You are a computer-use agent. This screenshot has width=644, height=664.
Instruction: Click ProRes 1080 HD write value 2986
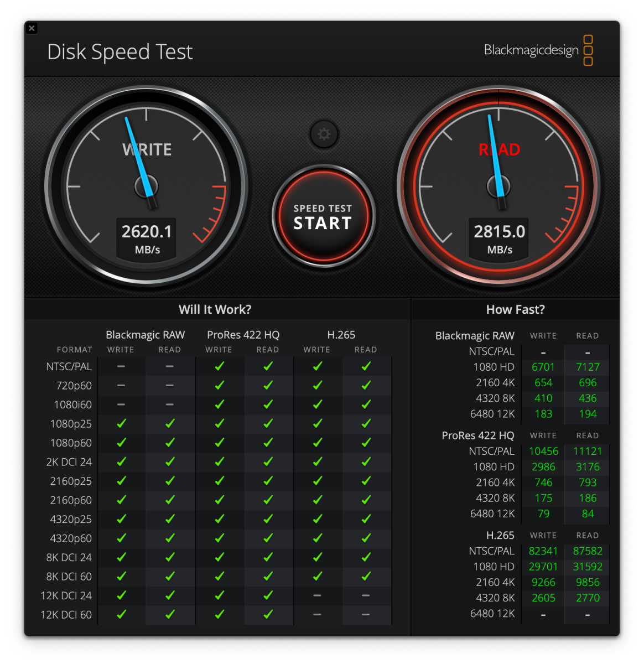[x=543, y=467]
